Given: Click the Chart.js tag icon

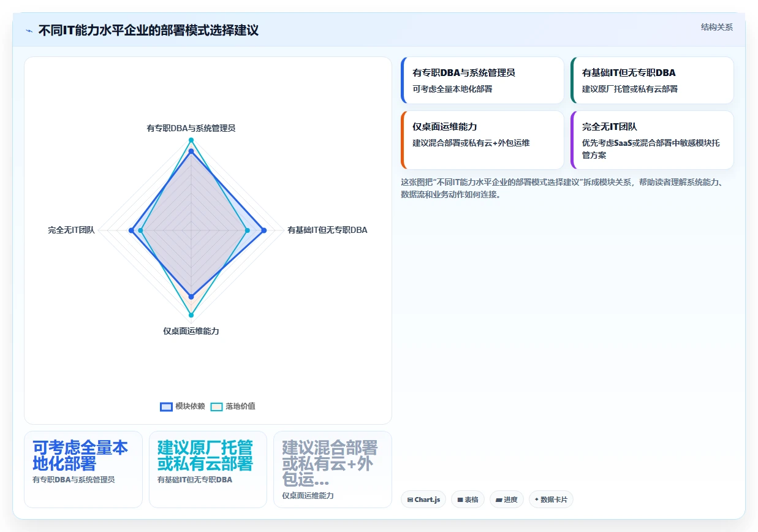Looking at the screenshot, I should (410, 500).
